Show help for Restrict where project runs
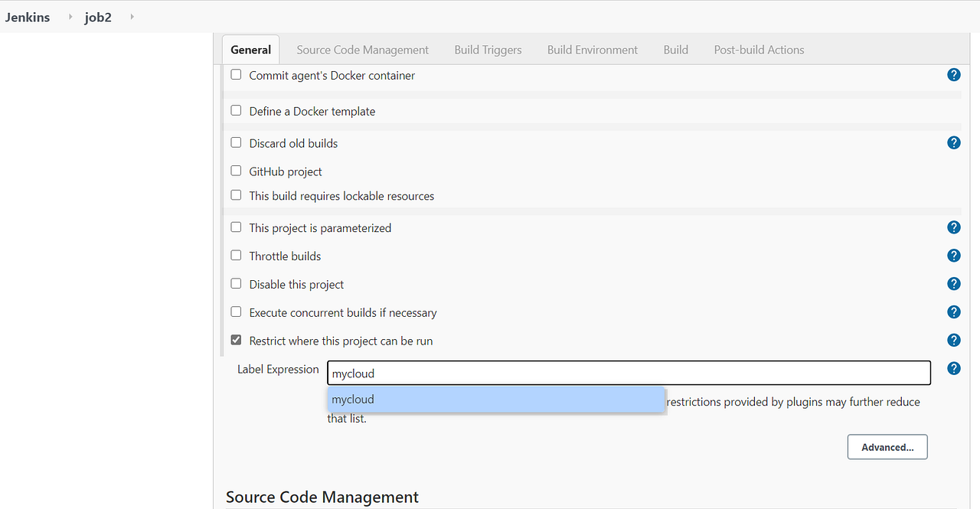This screenshot has height=509, width=980. pos(953,341)
